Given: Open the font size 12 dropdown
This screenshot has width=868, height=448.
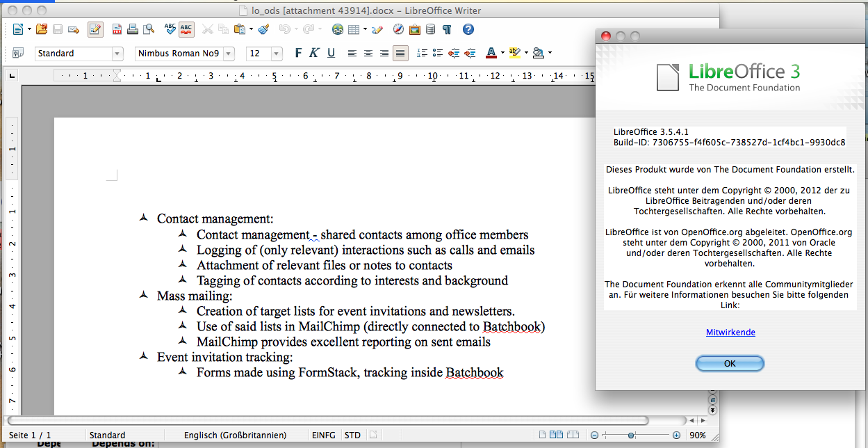Looking at the screenshot, I should (x=277, y=54).
